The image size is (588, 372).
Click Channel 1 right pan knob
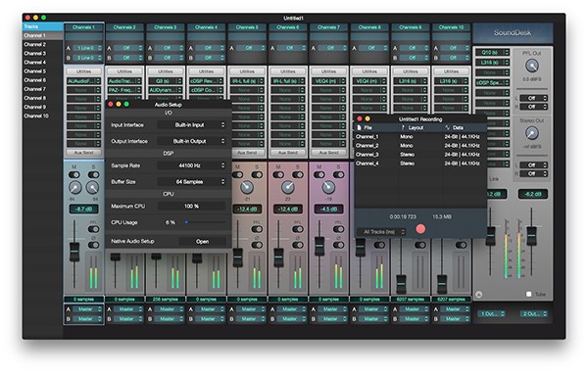93,187
